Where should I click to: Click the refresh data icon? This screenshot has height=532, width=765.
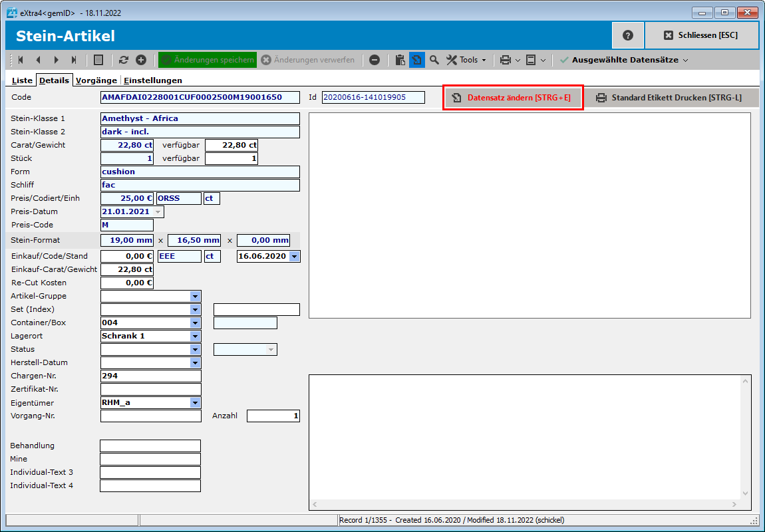coord(124,60)
